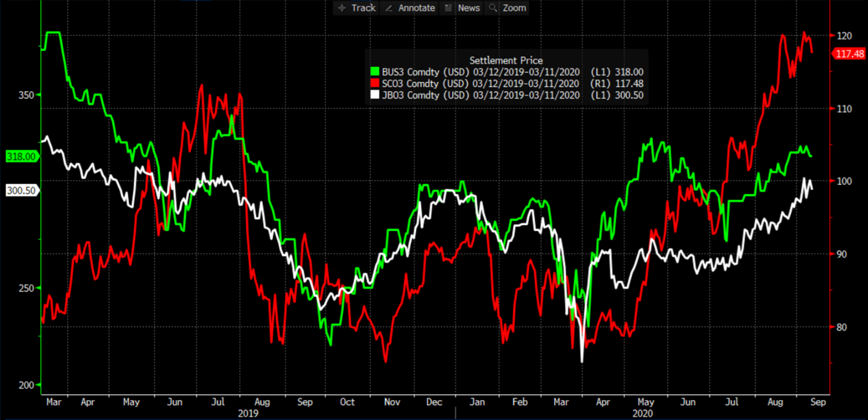Image resolution: width=868 pixels, height=420 pixels.
Task: Select the Annotate pencil tool
Action: (x=417, y=8)
